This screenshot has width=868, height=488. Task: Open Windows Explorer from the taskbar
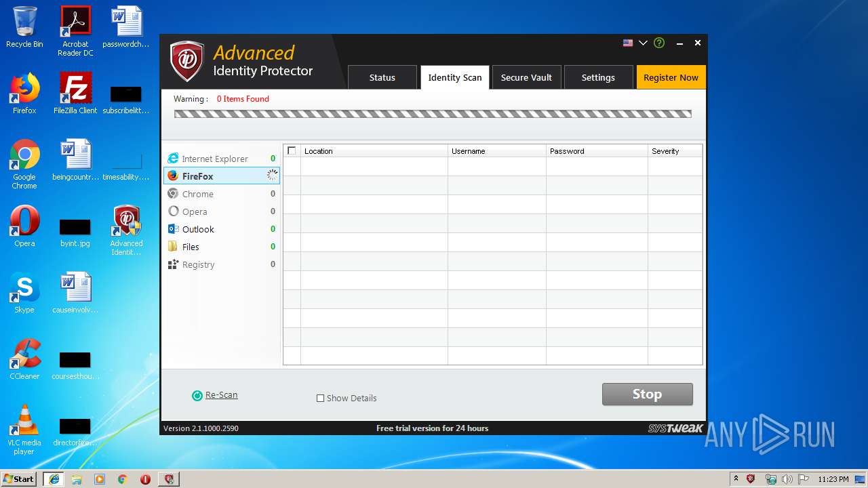(x=77, y=479)
